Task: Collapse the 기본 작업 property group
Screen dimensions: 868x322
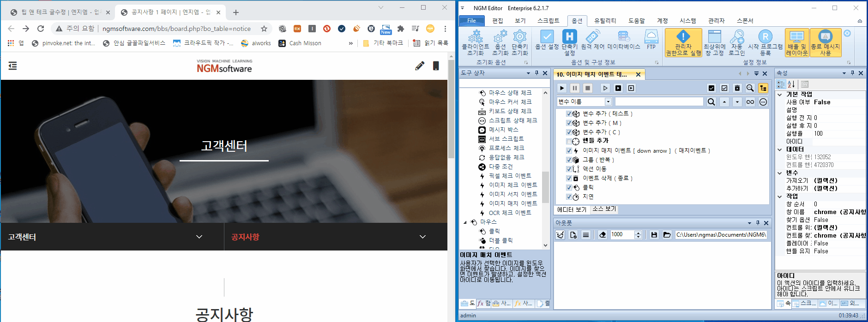Action: click(x=780, y=94)
